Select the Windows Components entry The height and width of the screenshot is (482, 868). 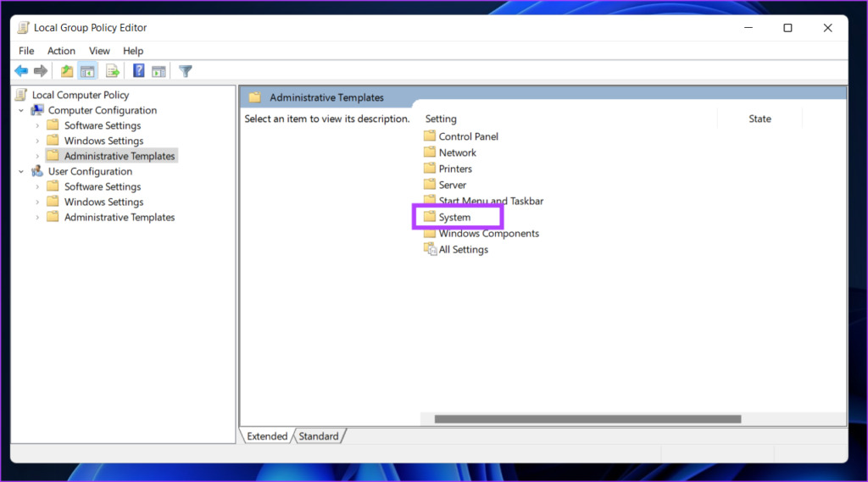point(489,233)
